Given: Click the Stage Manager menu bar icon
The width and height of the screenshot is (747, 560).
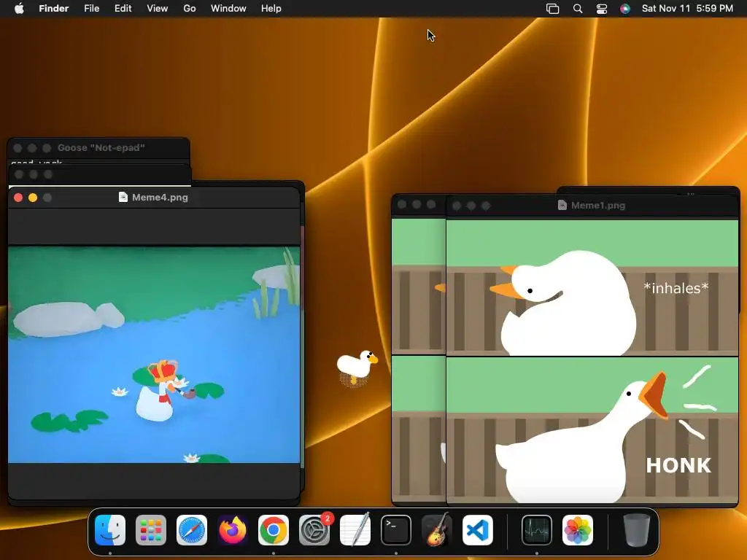Looking at the screenshot, I should (x=553, y=9).
